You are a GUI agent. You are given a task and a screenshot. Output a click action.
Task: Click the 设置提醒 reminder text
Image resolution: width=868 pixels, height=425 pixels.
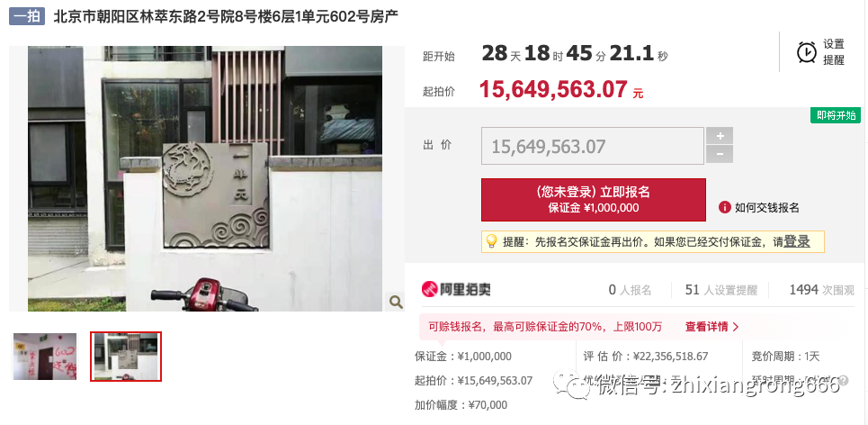[x=834, y=52]
